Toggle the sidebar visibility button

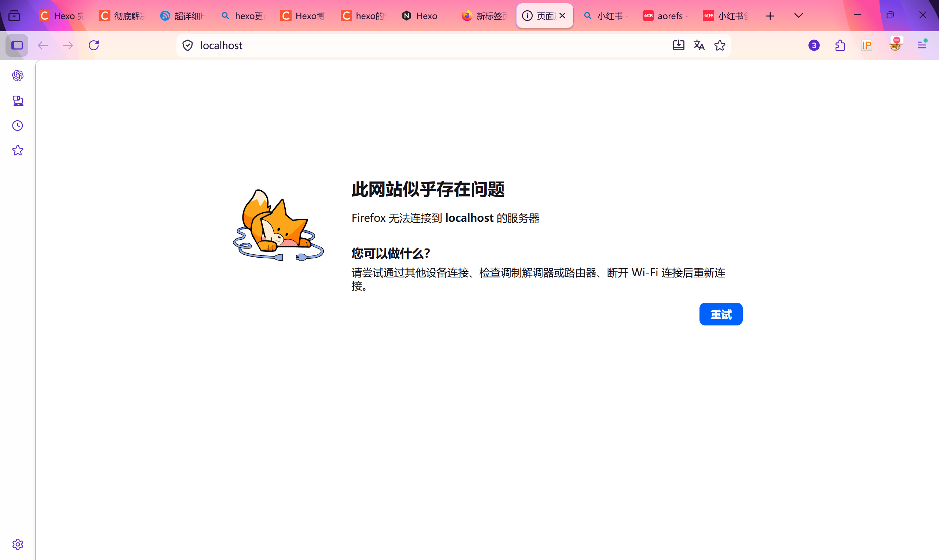coord(17,45)
